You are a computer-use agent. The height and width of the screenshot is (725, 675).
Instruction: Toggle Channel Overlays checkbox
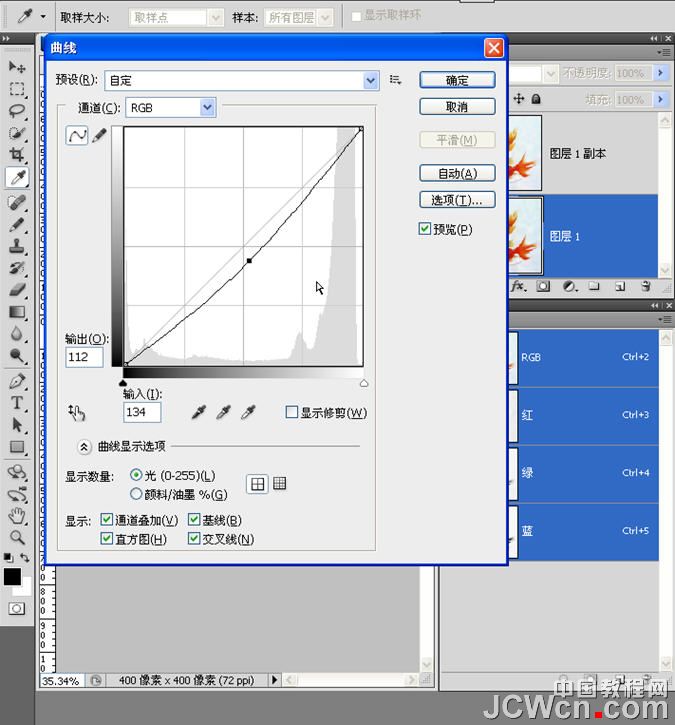[106, 519]
